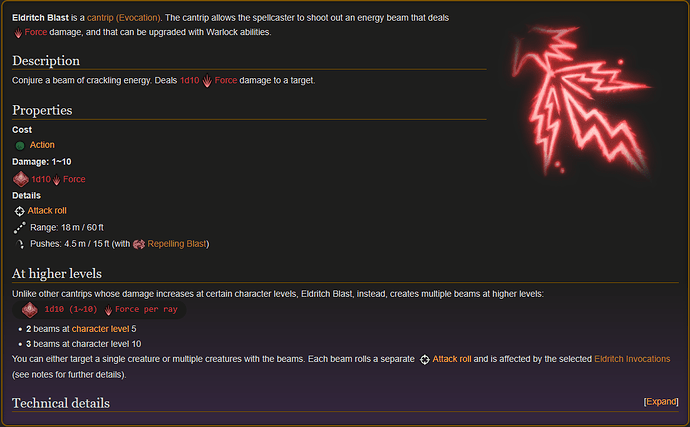This screenshot has height=427, width=690.
Task: Click the Attack roll crosshair icon under Details
Action: (19, 211)
